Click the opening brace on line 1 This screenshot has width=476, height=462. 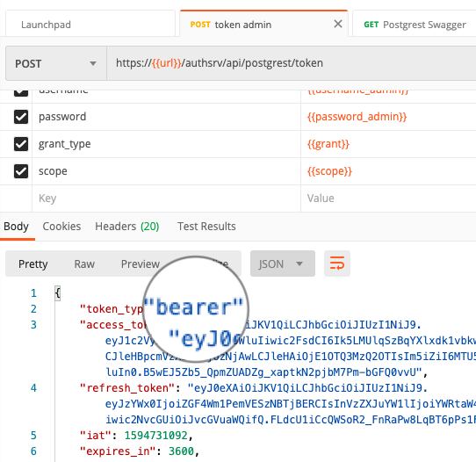point(58,293)
